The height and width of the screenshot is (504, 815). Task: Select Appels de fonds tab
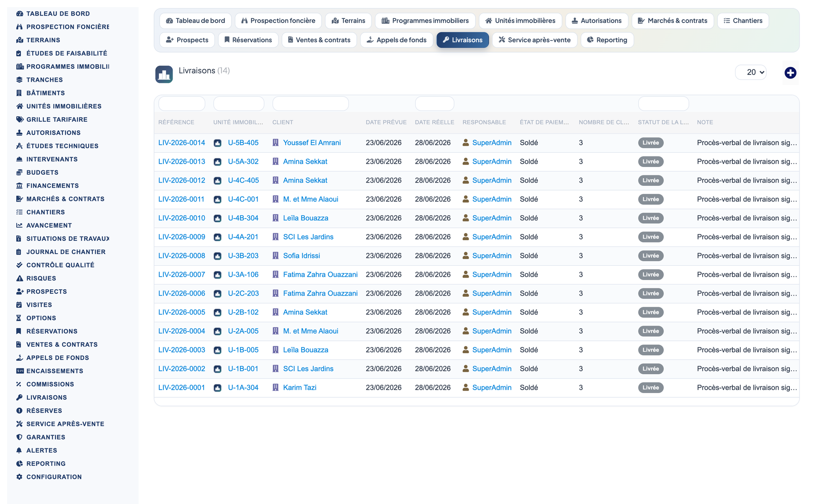coord(397,40)
